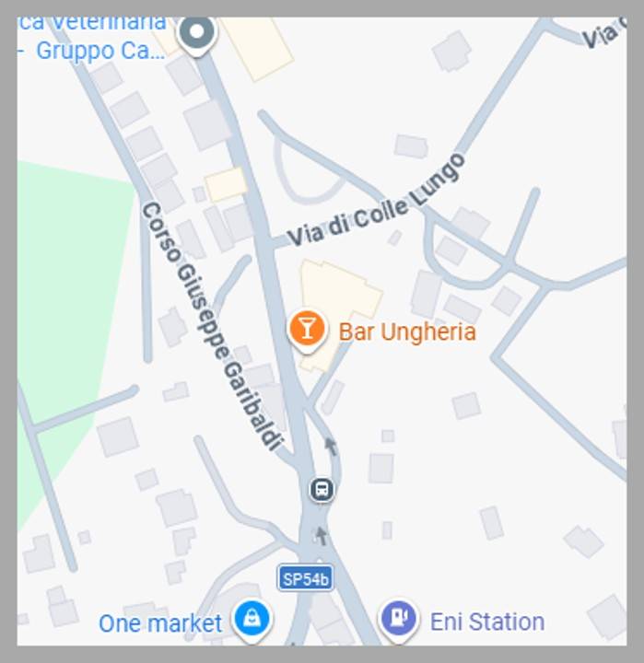Viewport: 644px width, 663px height.
Task: Click the One market text label
Action: 160,623
